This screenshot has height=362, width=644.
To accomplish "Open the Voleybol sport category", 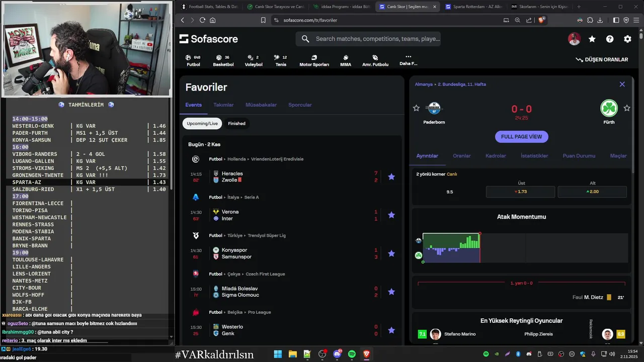I will tap(254, 60).
